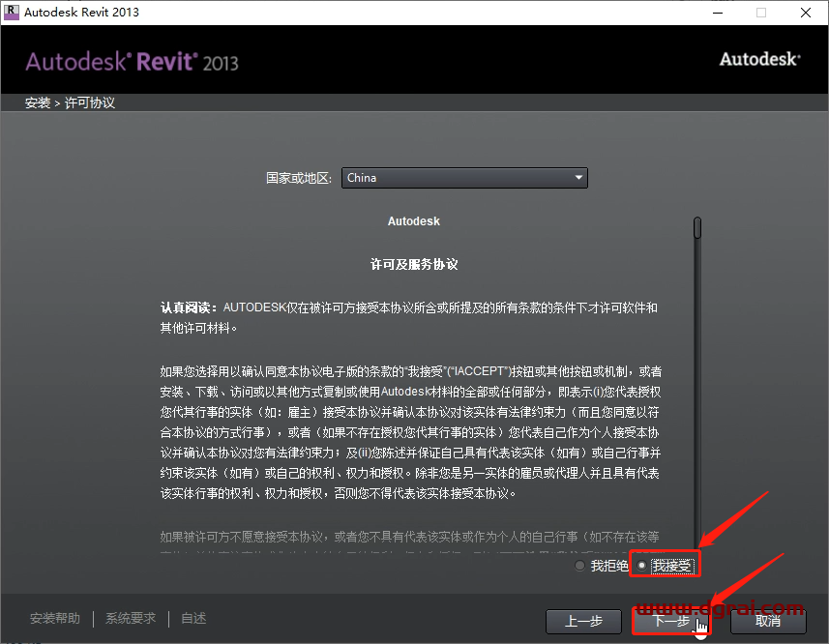This screenshot has width=829, height=644.
Task: Minimize the Autodesk Revit 2013 installer window
Action: [718, 13]
